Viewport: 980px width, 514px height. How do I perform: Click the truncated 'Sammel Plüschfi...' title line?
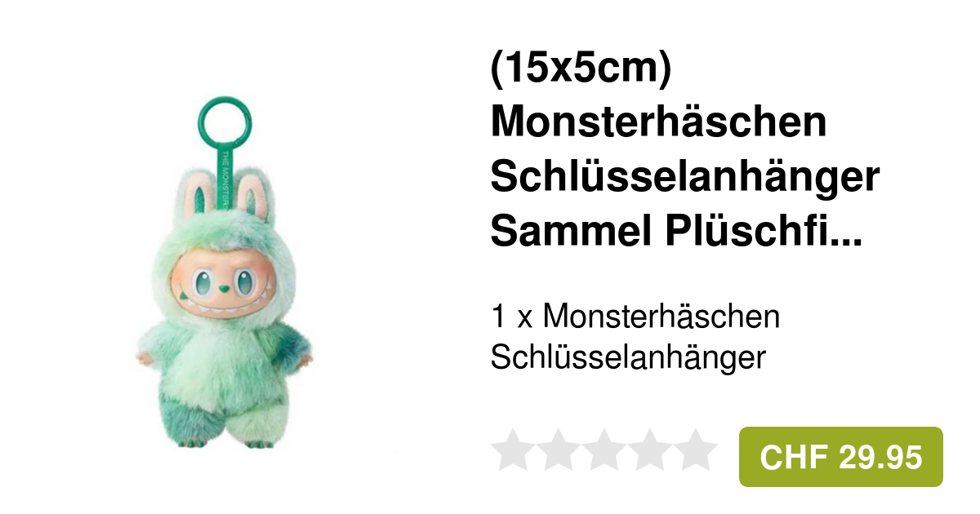(x=676, y=232)
